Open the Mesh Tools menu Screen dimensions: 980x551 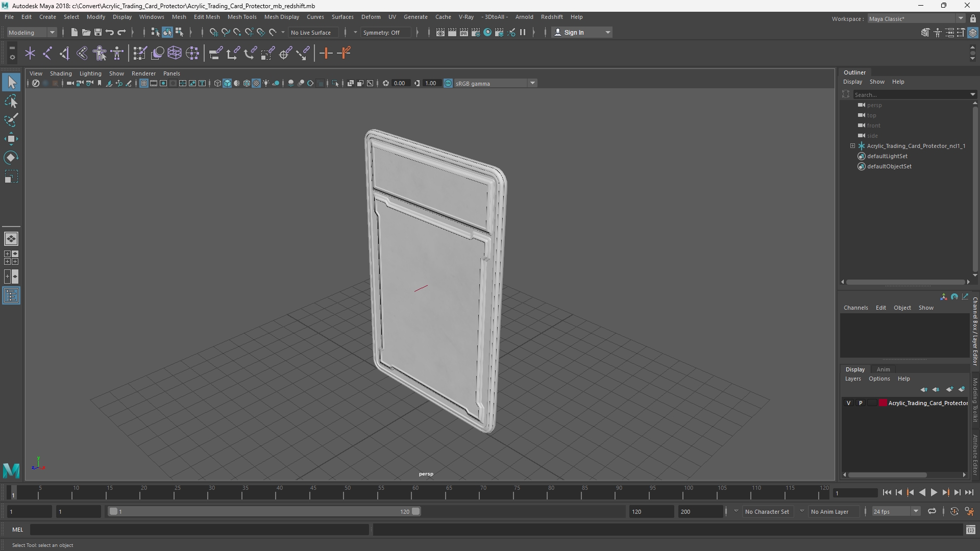coord(242,17)
